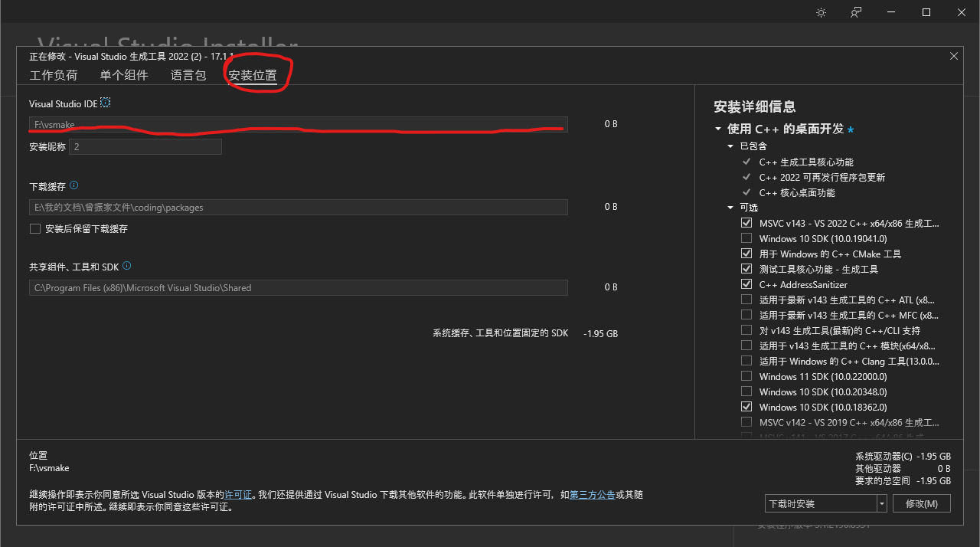980x547 pixels.
Task: Check Windows 11 SDK (10.0.22000.0)
Action: click(x=746, y=376)
